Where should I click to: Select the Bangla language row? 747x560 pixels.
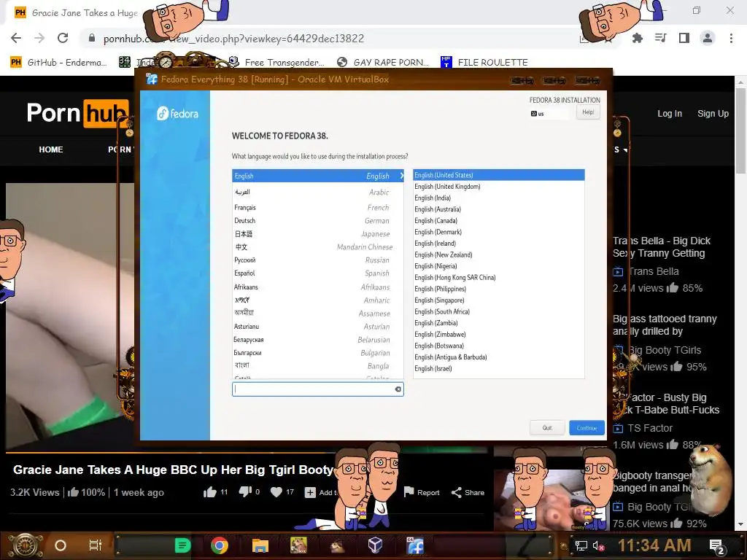tap(318, 366)
